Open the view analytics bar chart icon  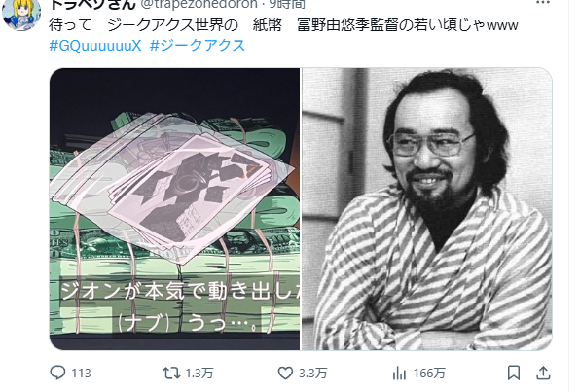coord(399,373)
